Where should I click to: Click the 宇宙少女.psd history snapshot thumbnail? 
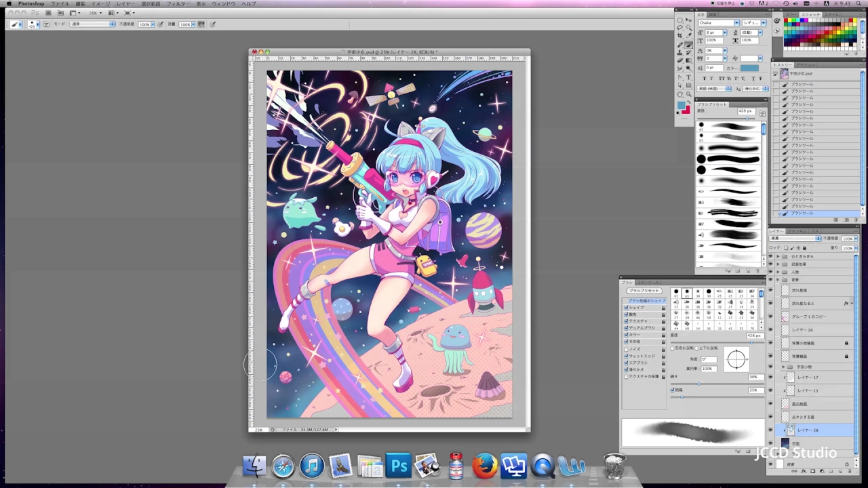pyautogui.click(x=785, y=73)
